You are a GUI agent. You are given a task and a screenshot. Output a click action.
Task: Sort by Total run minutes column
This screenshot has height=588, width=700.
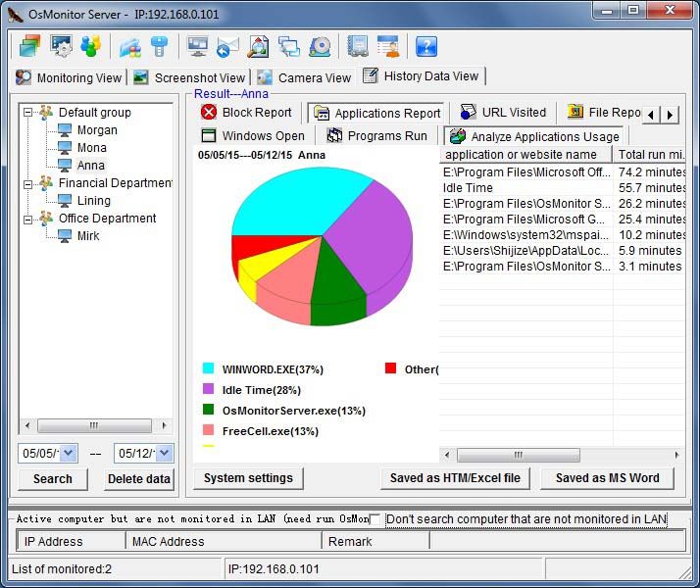(649, 155)
